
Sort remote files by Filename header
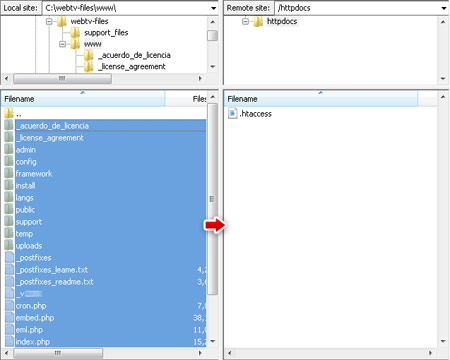coord(321,99)
